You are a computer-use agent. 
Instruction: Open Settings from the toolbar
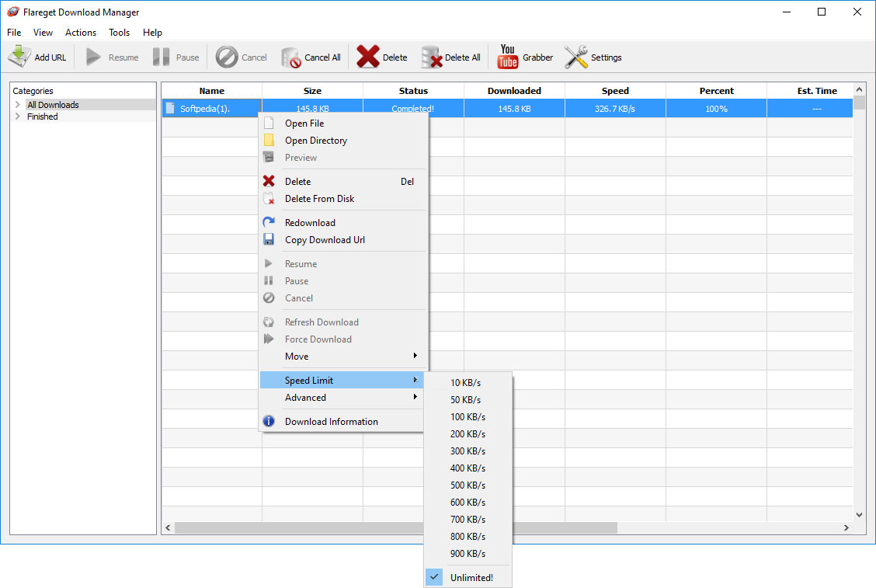point(576,57)
